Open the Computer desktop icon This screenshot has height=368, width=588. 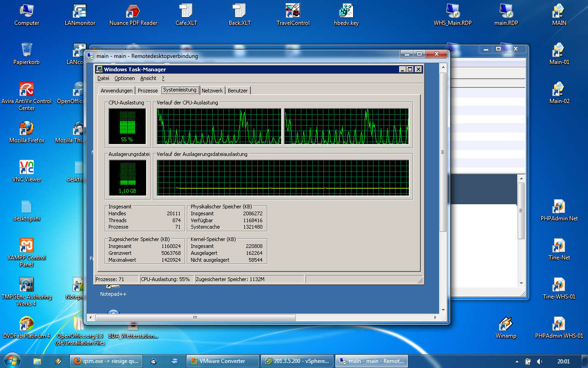point(27,14)
